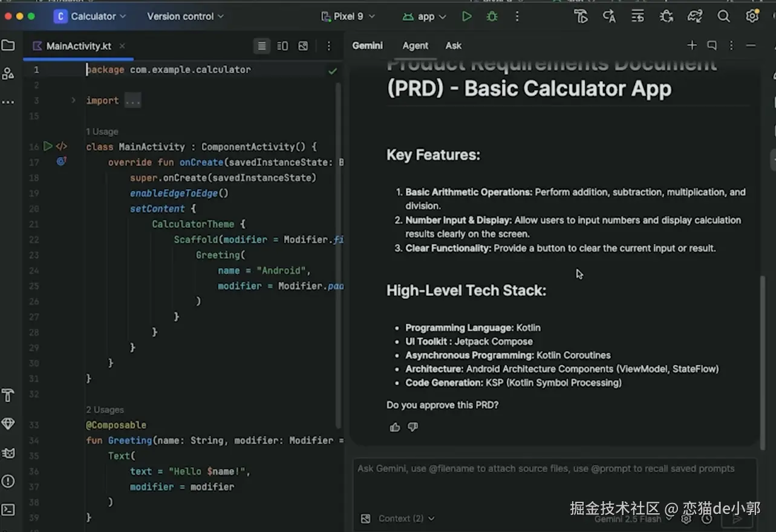Expand the Context (2) dropdown
Viewport: 776px width, 532px height.
[x=406, y=518]
